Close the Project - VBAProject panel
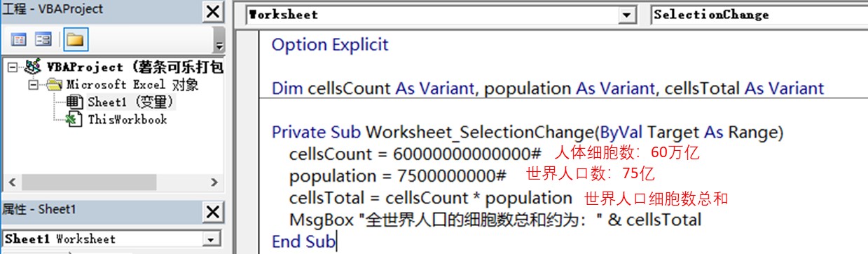Viewport: 868px width, 254px height. 213,11
